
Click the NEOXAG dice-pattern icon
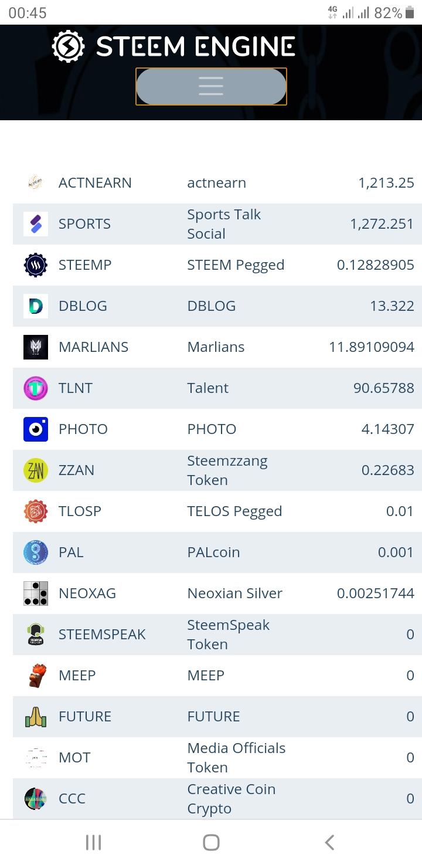pyautogui.click(x=36, y=594)
